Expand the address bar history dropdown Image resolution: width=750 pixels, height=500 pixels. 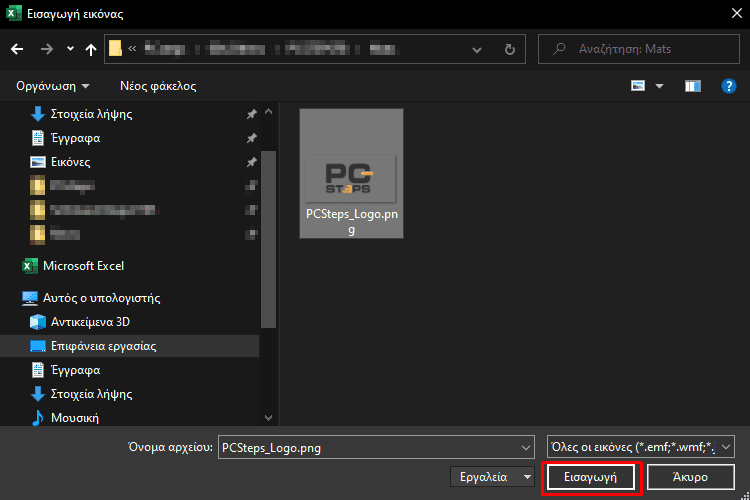tap(477, 49)
